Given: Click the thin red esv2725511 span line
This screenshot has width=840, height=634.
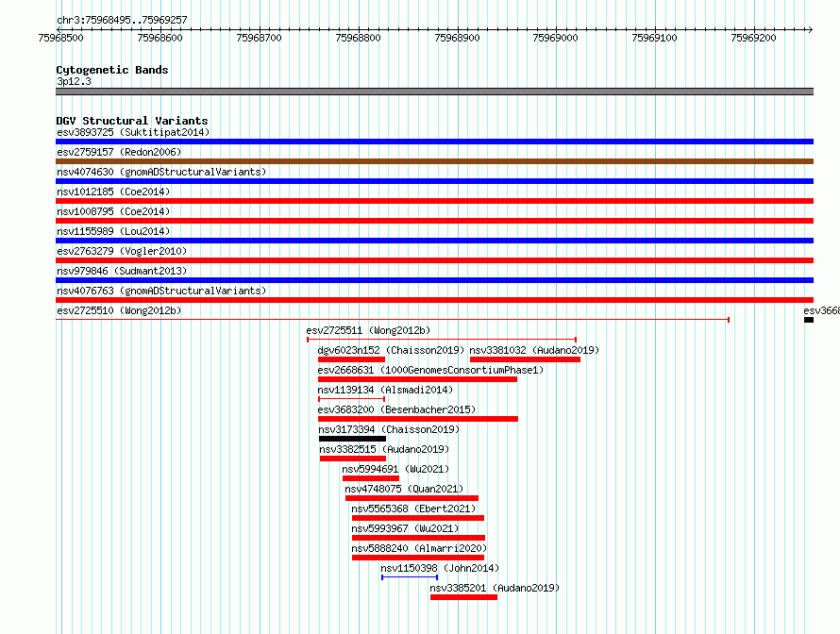Looking at the screenshot, I should (x=442, y=340).
